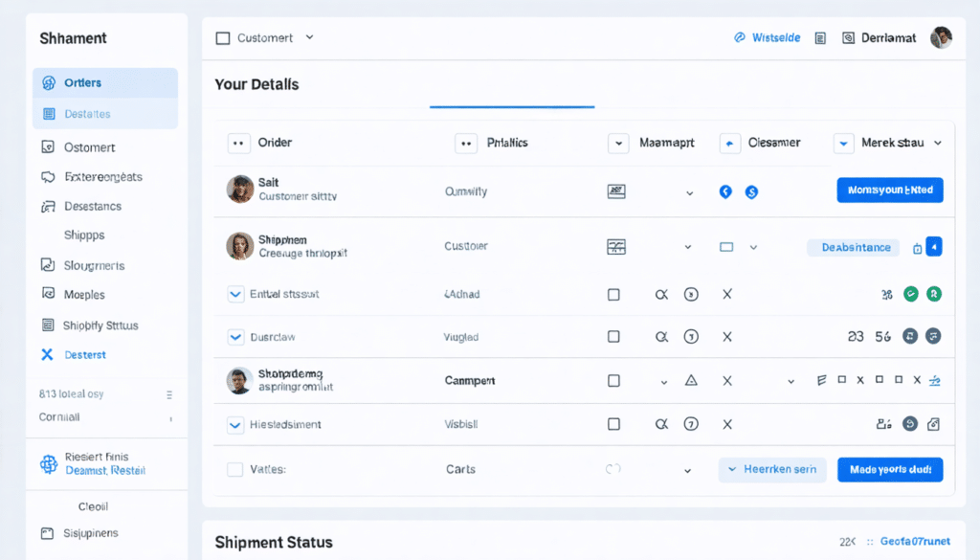
Task: Click Riesiert Finis globe icon
Action: coord(48,464)
